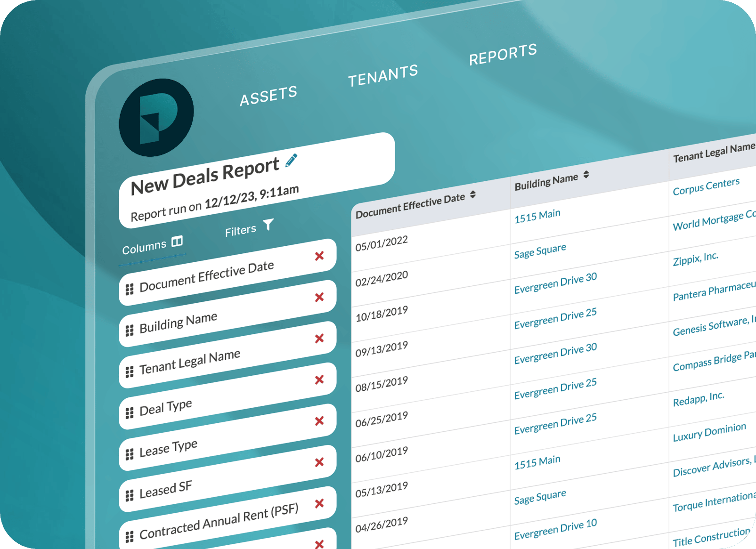The width and height of the screenshot is (756, 549).
Task: Select the Tenant Legal Name column header
Action: point(713,153)
